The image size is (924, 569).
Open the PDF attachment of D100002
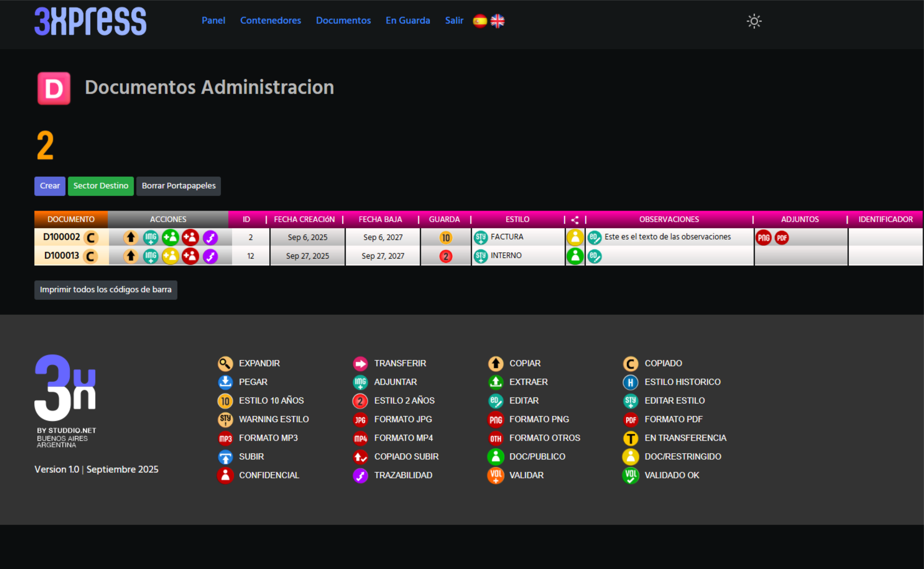pos(781,238)
